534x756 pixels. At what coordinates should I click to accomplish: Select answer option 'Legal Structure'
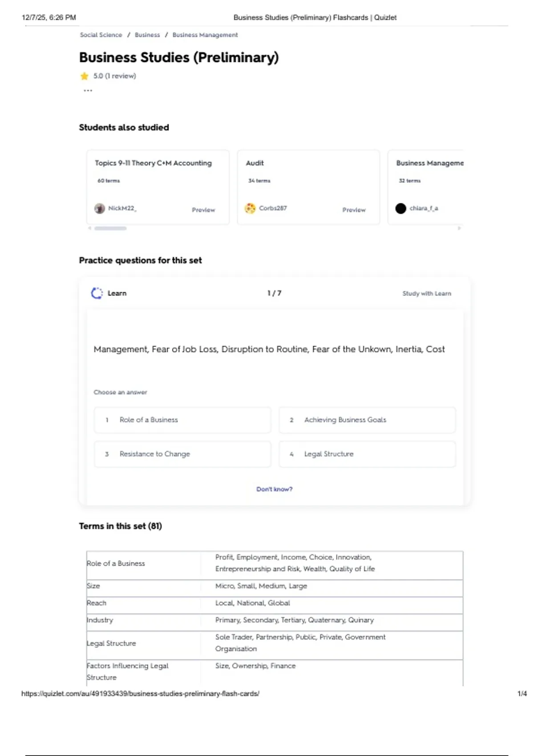coord(367,454)
